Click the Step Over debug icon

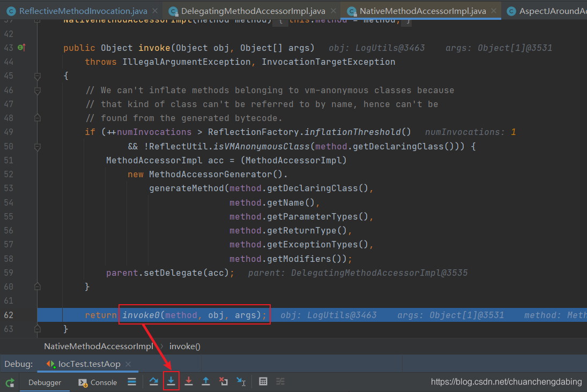[153, 381]
